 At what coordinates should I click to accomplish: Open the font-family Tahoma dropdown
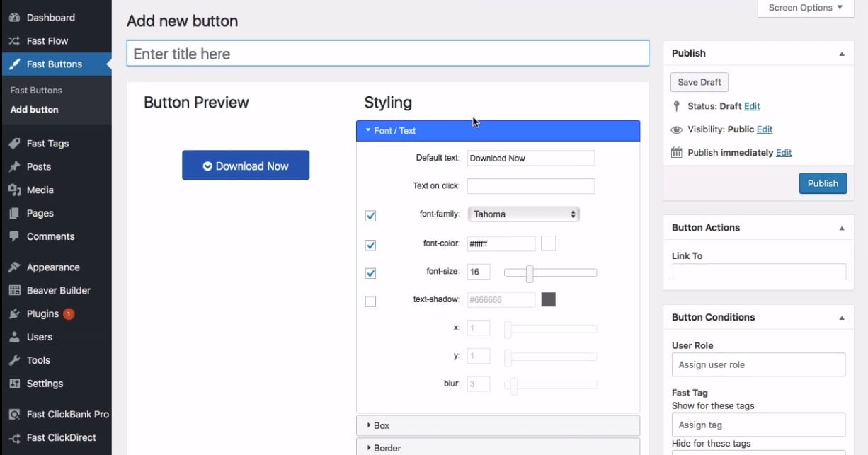point(523,214)
